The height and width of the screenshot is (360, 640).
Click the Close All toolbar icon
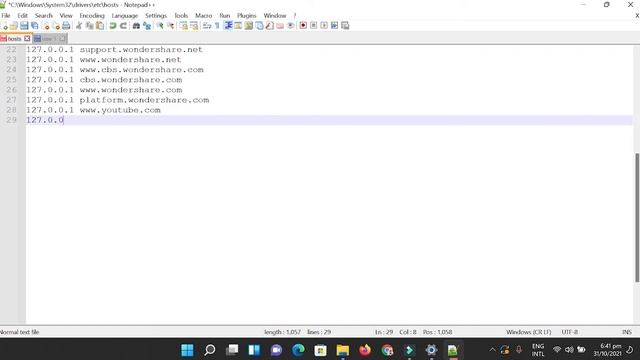pyautogui.click(x=56, y=26)
